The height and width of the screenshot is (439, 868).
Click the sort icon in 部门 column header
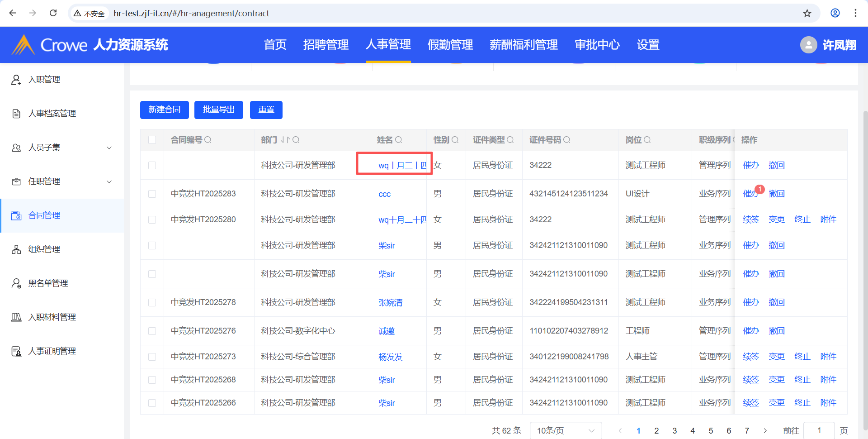[x=285, y=140]
